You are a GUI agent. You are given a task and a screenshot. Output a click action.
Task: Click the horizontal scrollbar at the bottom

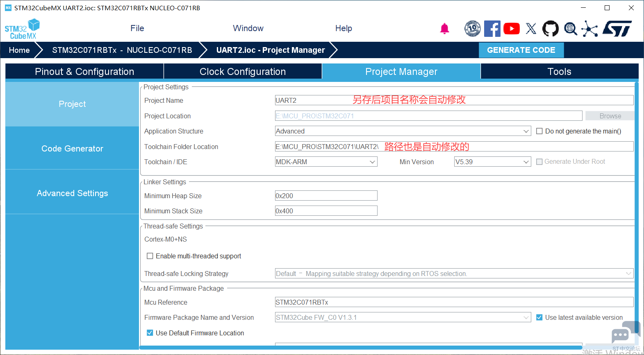click(361, 348)
